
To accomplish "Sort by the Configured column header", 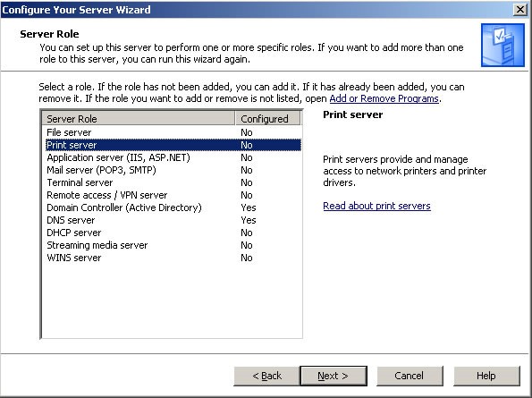I will pos(267,118).
